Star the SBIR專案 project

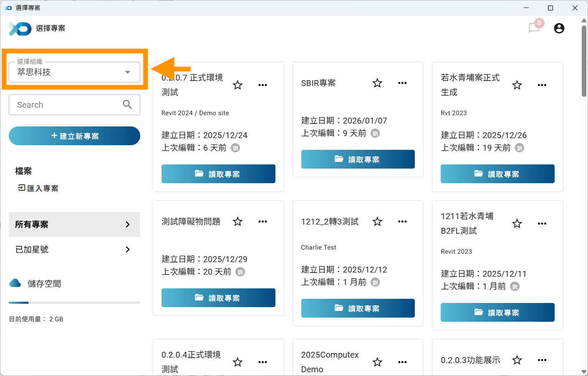[x=377, y=83]
